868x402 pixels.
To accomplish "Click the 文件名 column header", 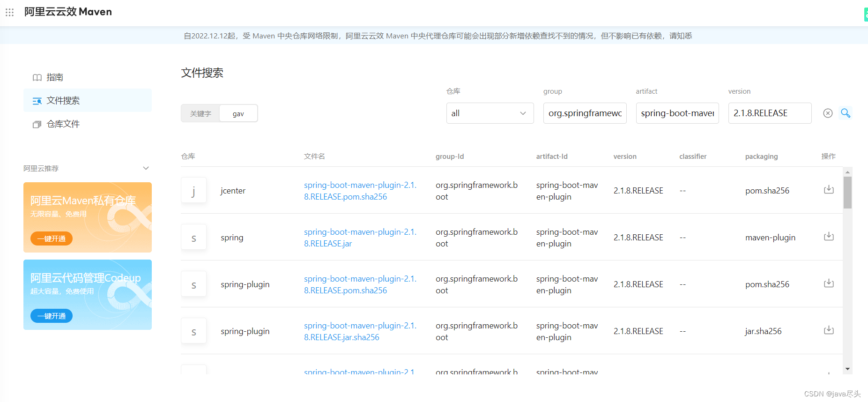I will pyautogui.click(x=314, y=156).
